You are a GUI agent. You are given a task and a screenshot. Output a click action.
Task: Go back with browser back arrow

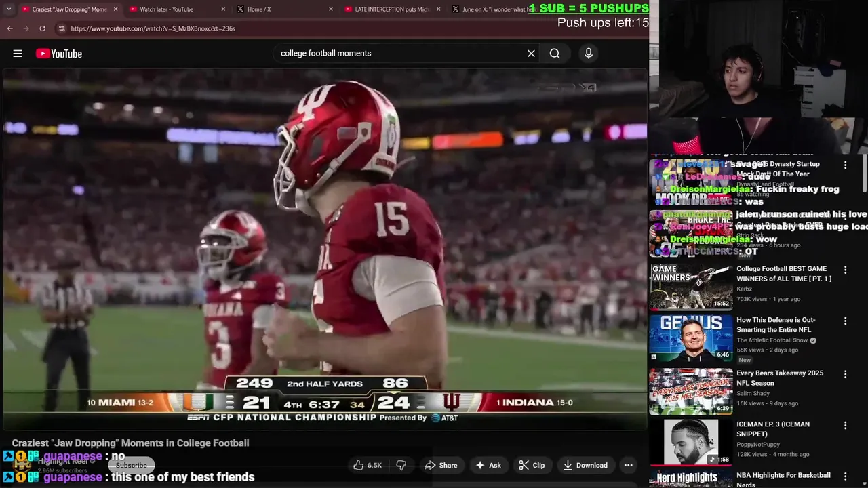9,28
